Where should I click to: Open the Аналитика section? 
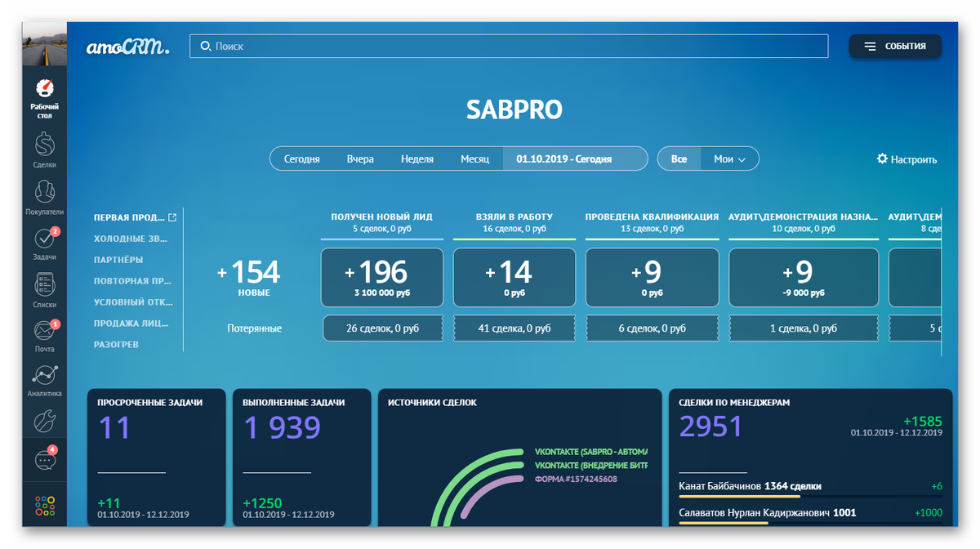[x=44, y=381]
